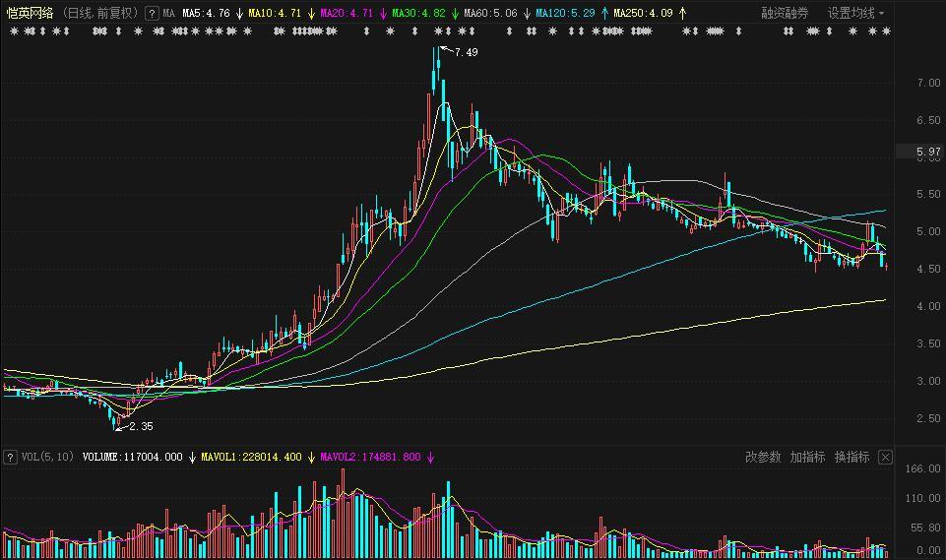Select the MAVOL1:228014.400 readout
Screen dimensions: 946x560
pos(251,457)
